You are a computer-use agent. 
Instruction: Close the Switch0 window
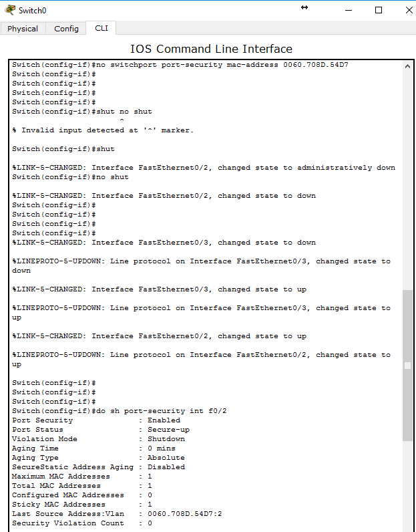(409, 10)
